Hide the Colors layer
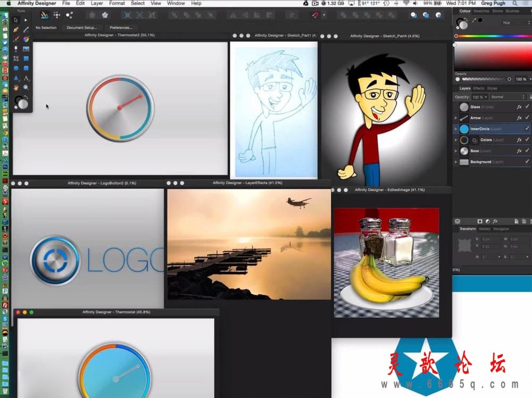 pos(527,139)
